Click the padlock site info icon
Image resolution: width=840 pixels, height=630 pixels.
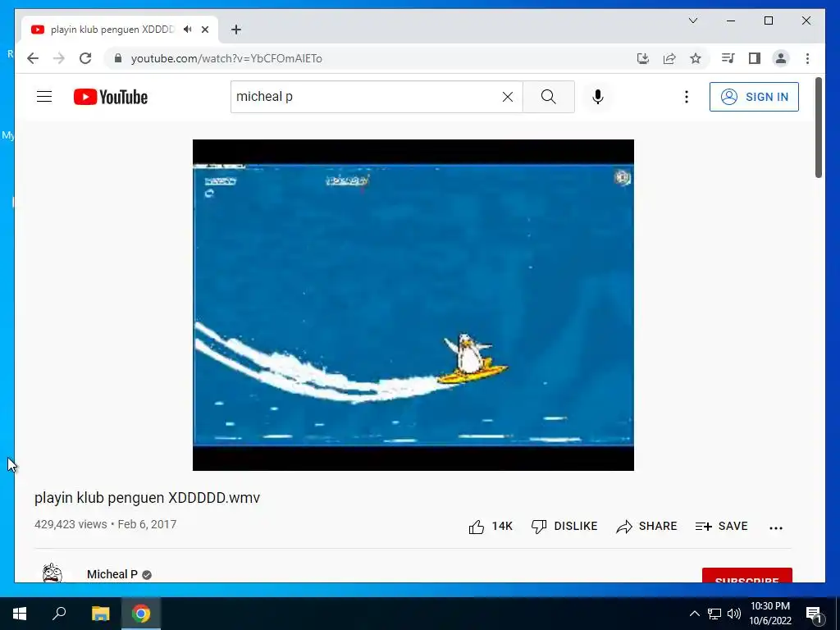tap(118, 58)
